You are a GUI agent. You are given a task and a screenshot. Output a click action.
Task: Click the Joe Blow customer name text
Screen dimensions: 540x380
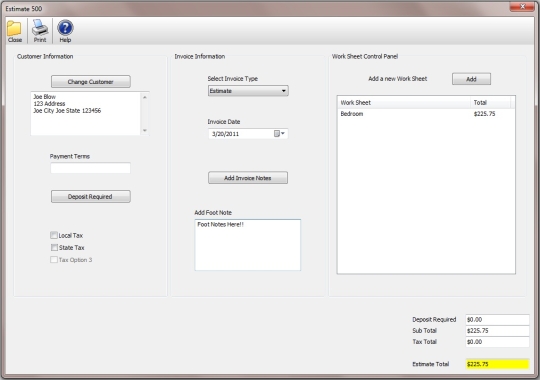click(x=44, y=97)
